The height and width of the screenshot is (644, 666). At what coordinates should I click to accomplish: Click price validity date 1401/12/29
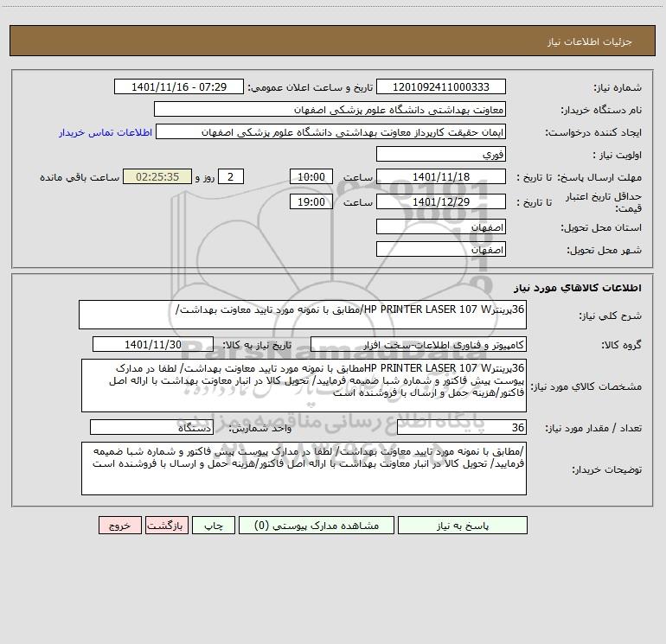tap(441, 201)
